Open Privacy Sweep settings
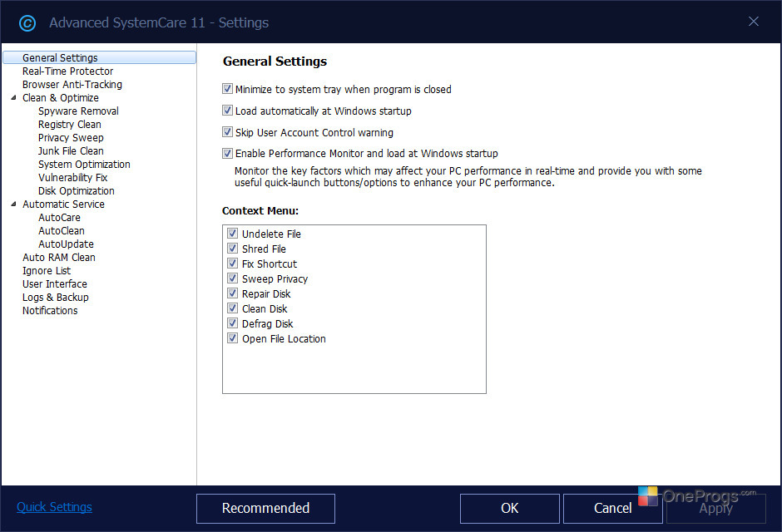 (71, 137)
